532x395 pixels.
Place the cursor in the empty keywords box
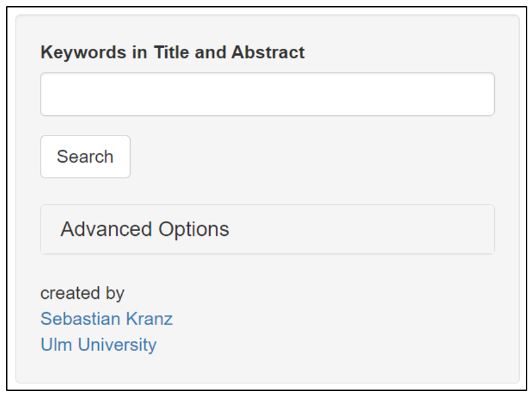(267, 94)
